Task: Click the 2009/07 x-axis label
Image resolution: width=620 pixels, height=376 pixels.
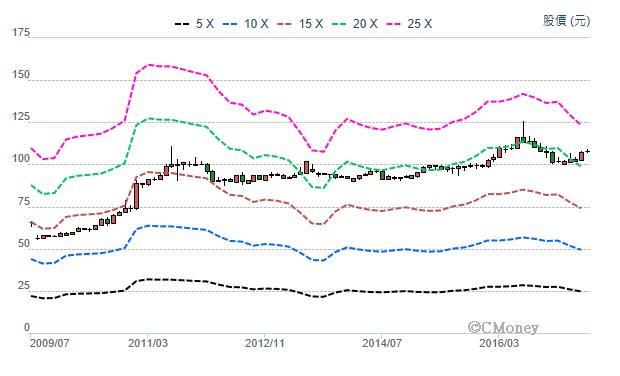Action: [x=49, y=343]
